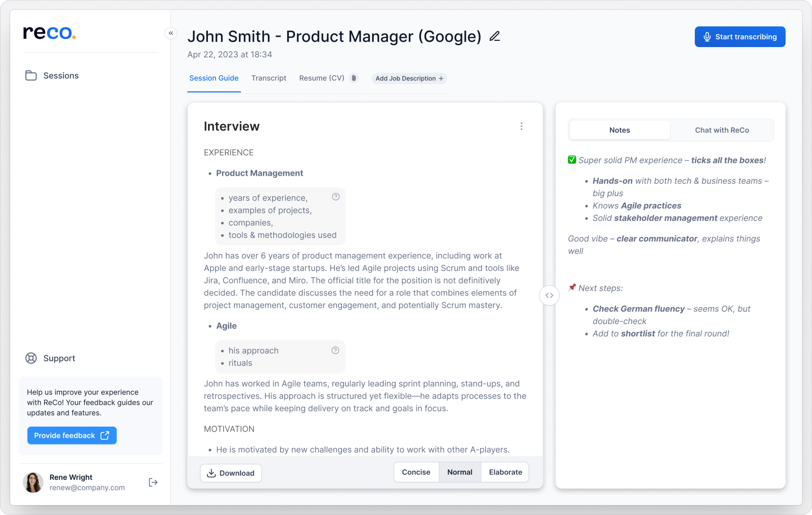
Task: Click the help icon beside 'years of experience'
Action: click(335, 197)
